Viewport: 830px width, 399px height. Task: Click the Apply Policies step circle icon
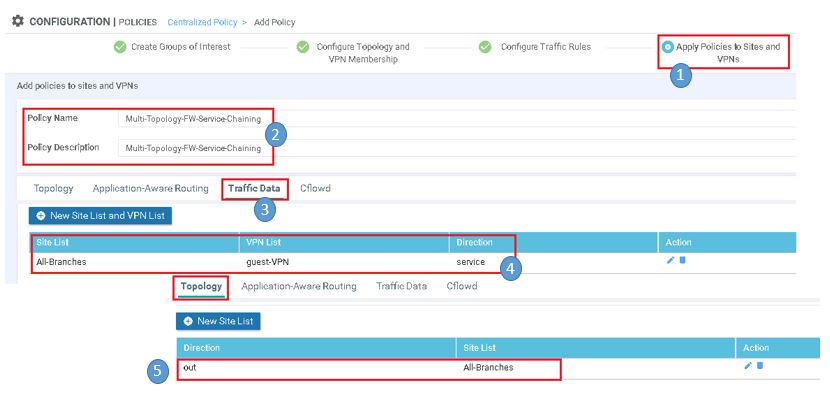coord(668,47)
